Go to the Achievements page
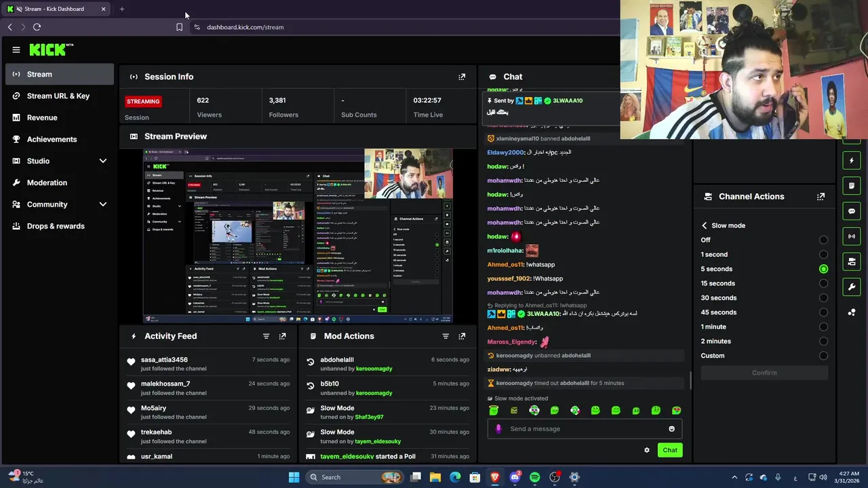Image resolution: width=868 pixels, height=488 pixels. [x=60, y=139]
